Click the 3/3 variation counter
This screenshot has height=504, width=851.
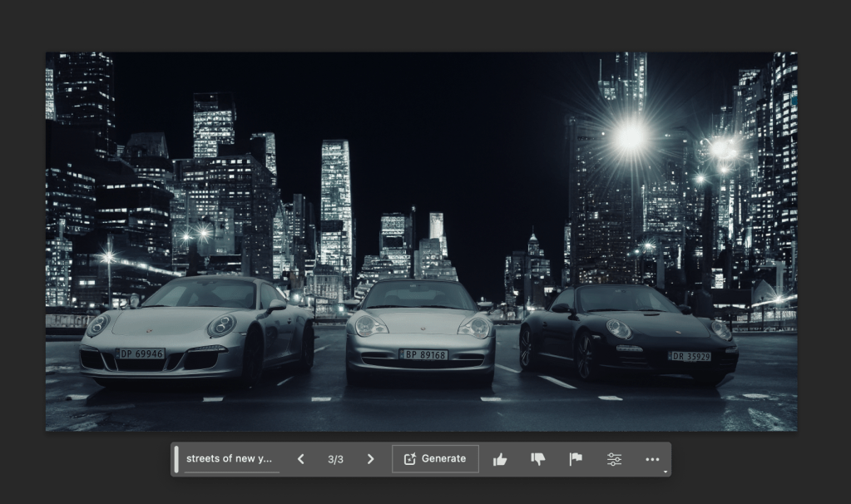pos(335,459)
